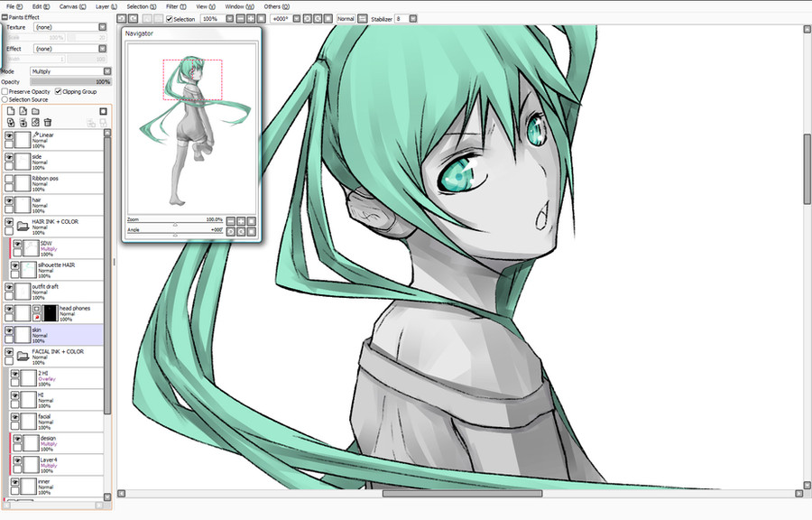Click the head phones layer mask thumbnail
This screenshot has height=520, width=812.
point(51,313)
